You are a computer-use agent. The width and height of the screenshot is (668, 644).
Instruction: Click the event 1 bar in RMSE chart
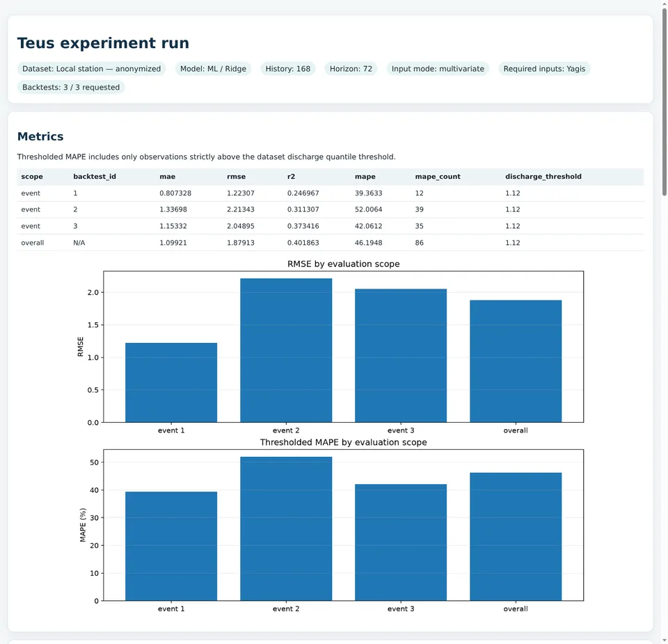(171, 383)
